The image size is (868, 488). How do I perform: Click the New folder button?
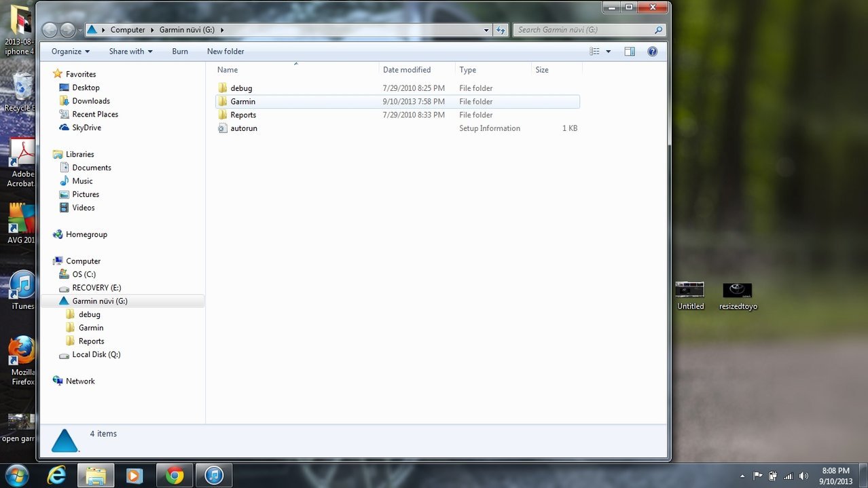coord(225,52)
